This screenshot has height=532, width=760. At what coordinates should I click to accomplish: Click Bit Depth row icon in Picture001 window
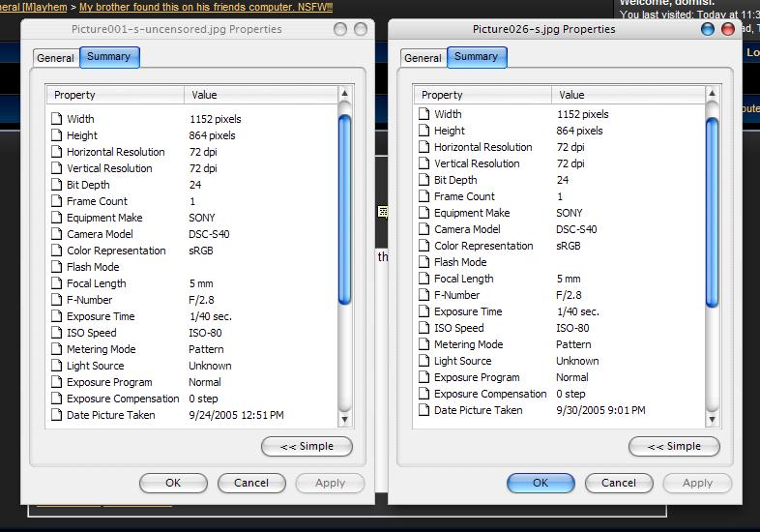click(57, 185)
